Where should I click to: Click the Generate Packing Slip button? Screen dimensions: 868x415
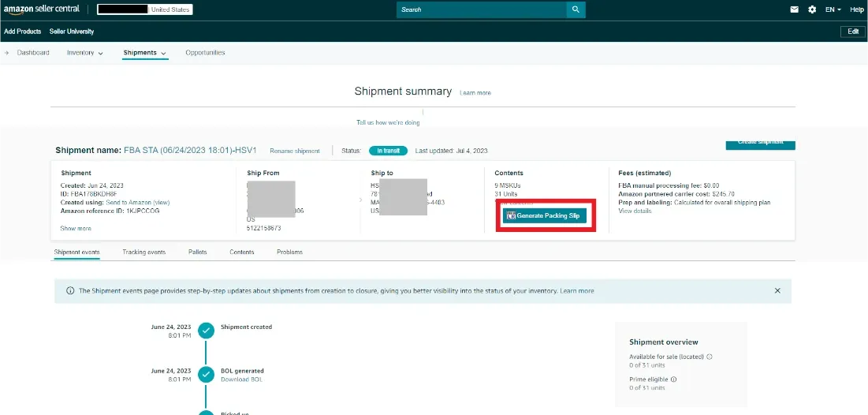pyautogui.click(x=544, y=215)
